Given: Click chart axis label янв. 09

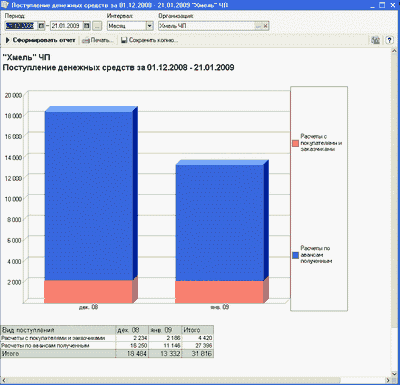Looking at the screenshot, I should (220, 307).
